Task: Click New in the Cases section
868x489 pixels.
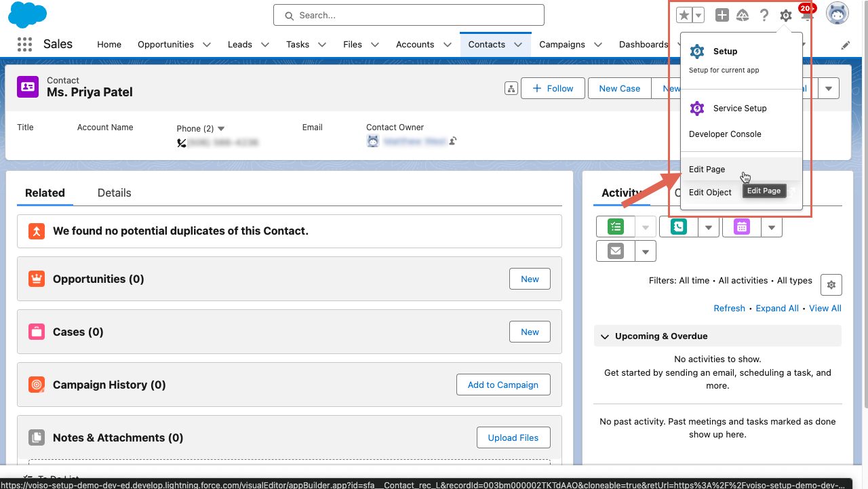Action: click(530, 332)
